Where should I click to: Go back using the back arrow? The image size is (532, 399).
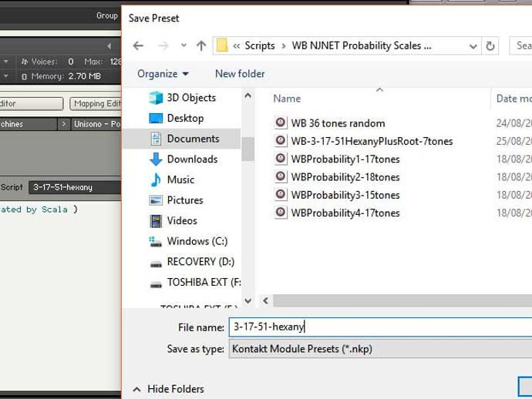138,45
